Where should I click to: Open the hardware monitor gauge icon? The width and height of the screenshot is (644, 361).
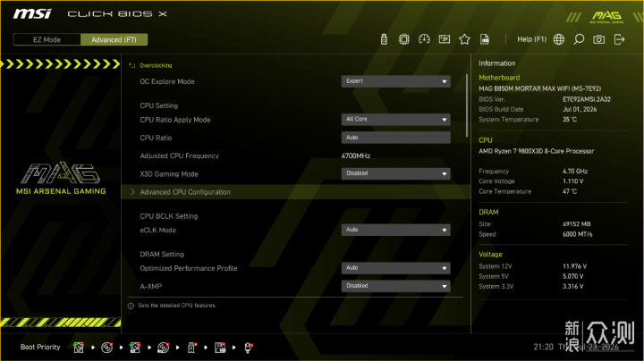coord(424,39)
